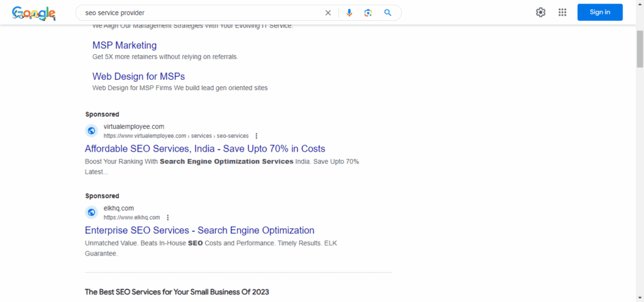Click 'The Best SEO Services for Your Small Business' heading
Screen dimensions: 644x302
177,292
